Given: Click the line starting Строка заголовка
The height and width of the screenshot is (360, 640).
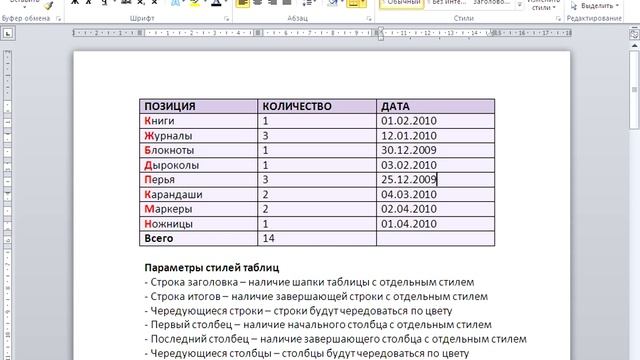Looking at the screenshot, I should point(309,282).
